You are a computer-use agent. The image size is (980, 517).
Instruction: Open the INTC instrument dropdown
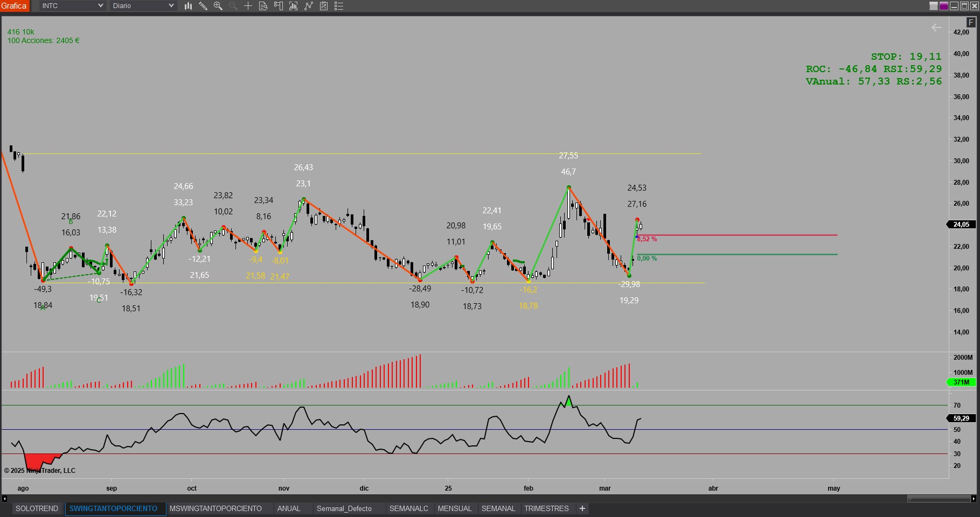[72, 6]
